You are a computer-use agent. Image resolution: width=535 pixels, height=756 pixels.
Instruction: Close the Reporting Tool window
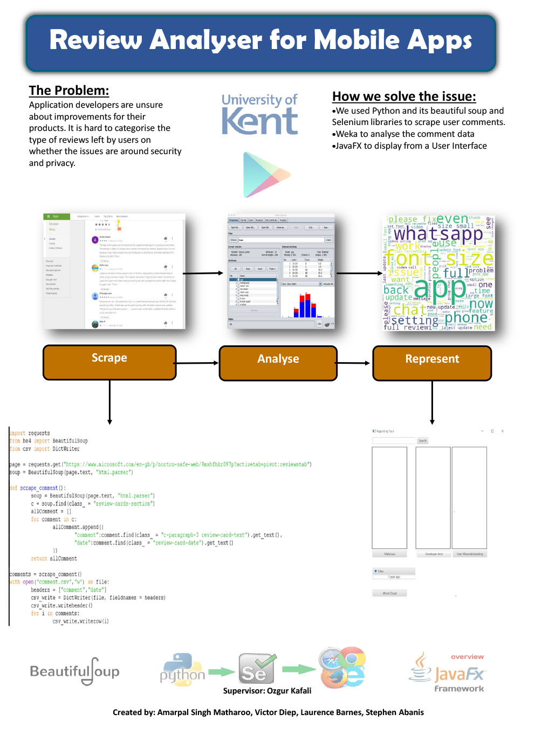503,431
